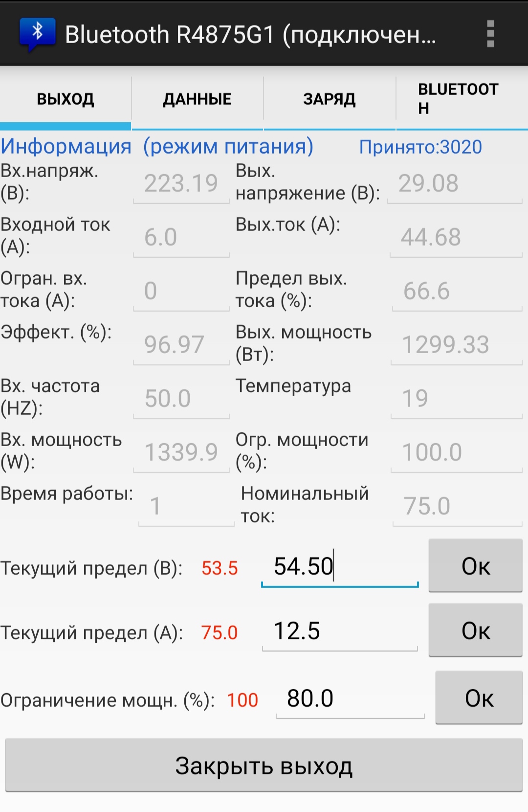This screenshot has width=528, height=812.
Task: Open the three-dot overflow menu
Action: pyautogui.click(x=490, y=34)
